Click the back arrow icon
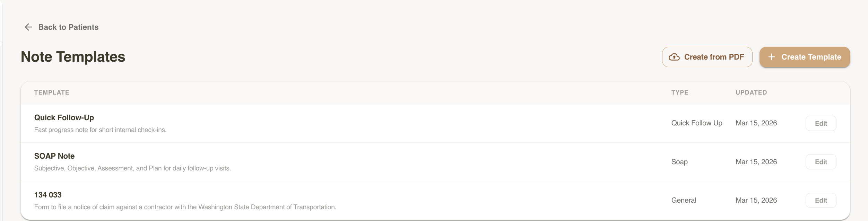This screenshot has width=868, height=221. click(28, 27)
